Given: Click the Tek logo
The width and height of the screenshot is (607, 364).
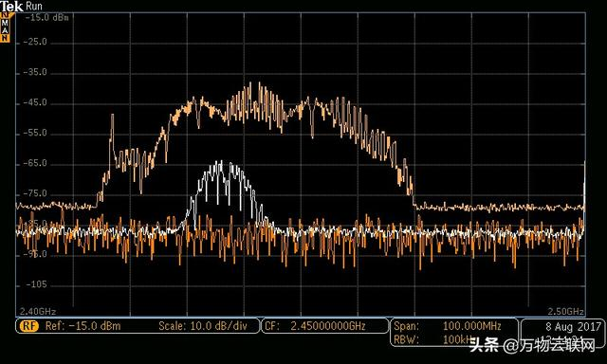Looking at the screenshot, I should tap(11, 7).
